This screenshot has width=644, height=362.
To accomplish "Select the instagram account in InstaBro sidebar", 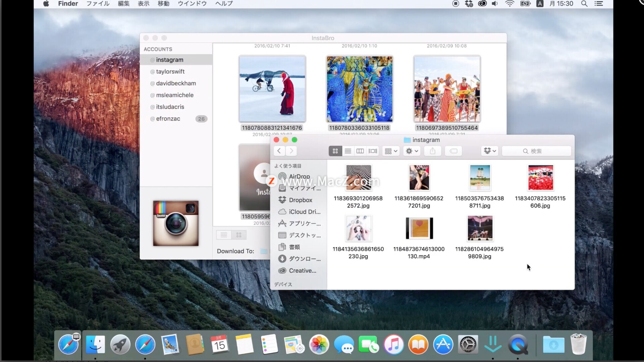I will tap(176, 60).
